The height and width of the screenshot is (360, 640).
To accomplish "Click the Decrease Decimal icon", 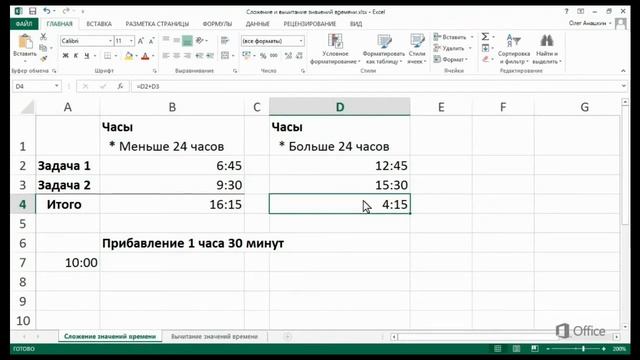I will [x=299, y=56].
